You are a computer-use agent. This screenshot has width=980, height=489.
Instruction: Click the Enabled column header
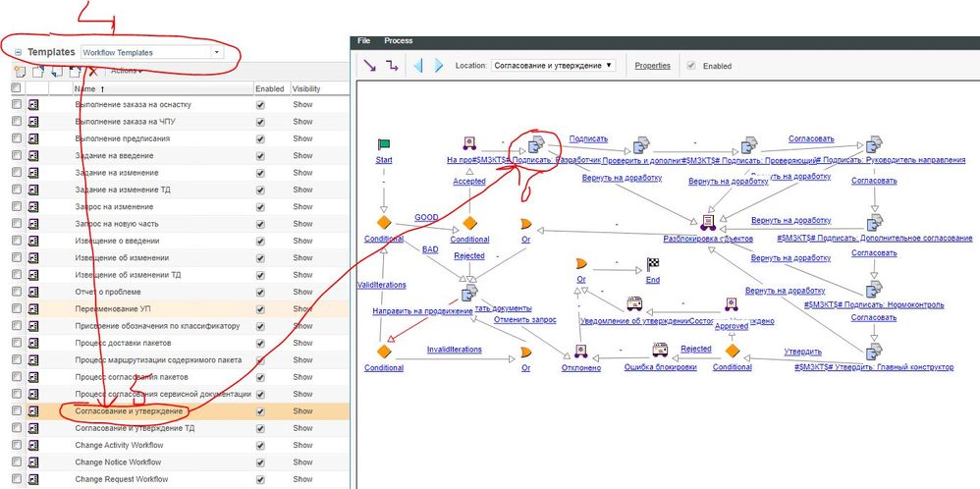pos(269,88)
